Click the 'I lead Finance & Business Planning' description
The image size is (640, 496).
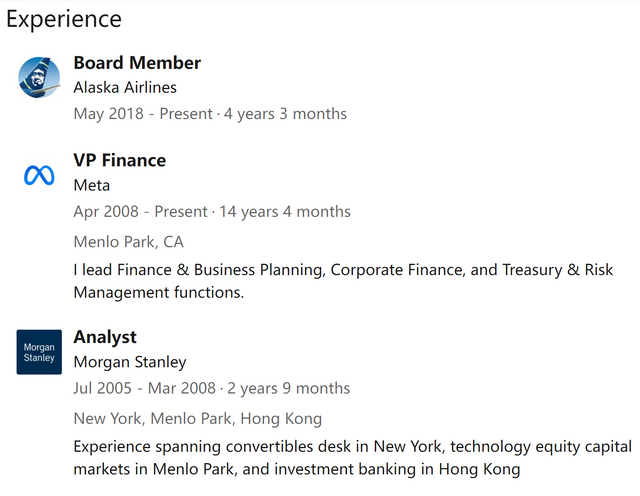343,270
